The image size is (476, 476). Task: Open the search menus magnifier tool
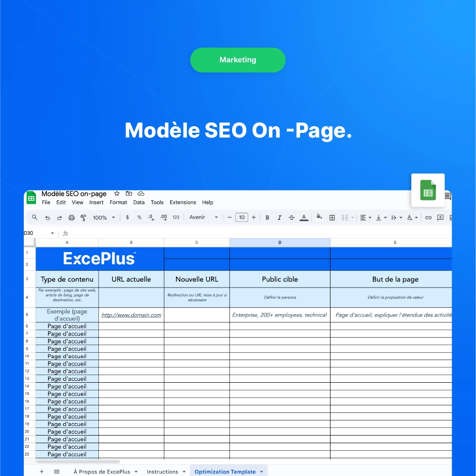(x=35, y=218)
